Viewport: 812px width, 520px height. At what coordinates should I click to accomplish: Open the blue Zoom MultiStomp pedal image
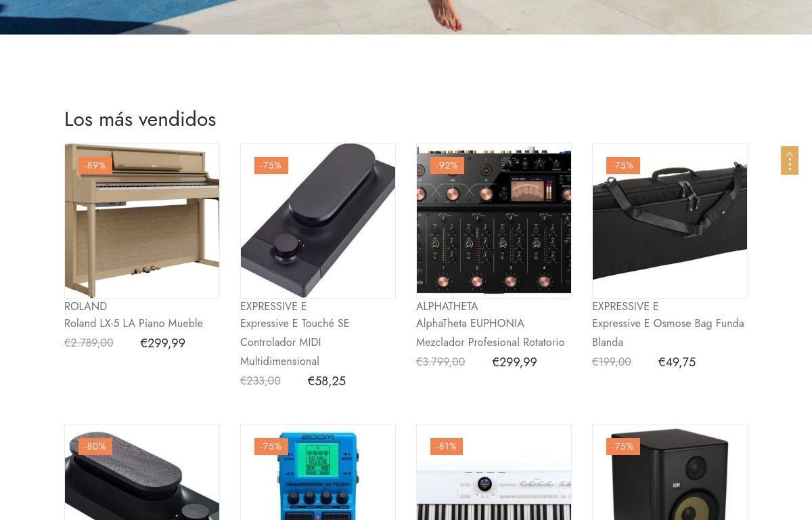coord(318,473)
